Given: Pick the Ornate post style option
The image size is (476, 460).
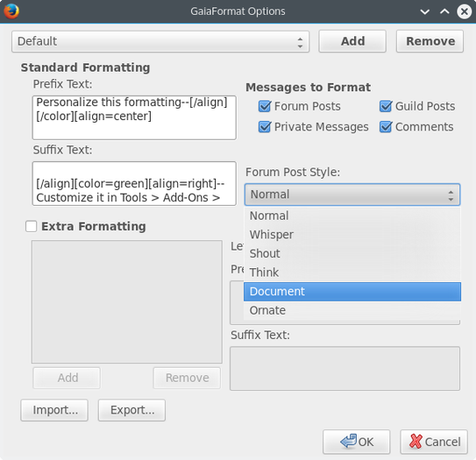Looking at the screenshot, I should [x=352, y=310].
